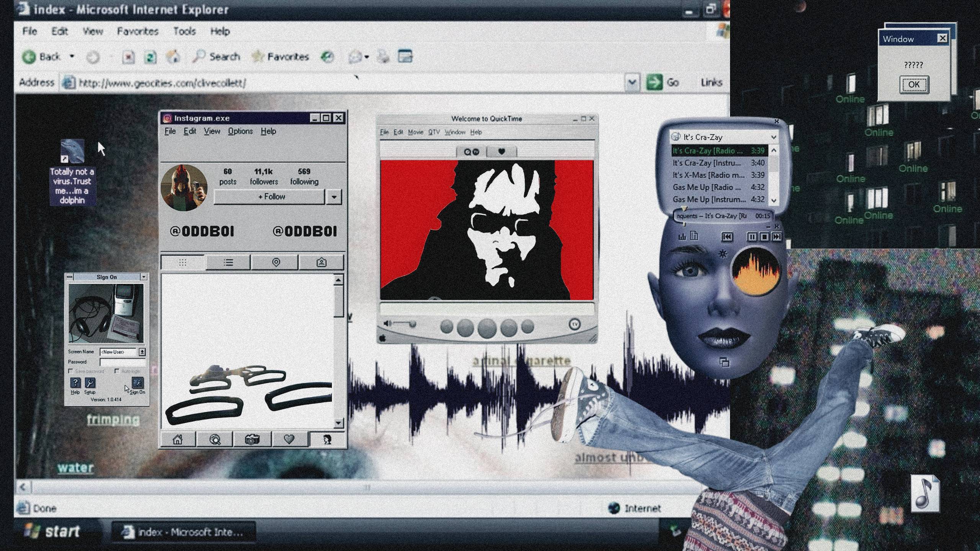Switch to Instagram location pin tab

pos(276,262)
